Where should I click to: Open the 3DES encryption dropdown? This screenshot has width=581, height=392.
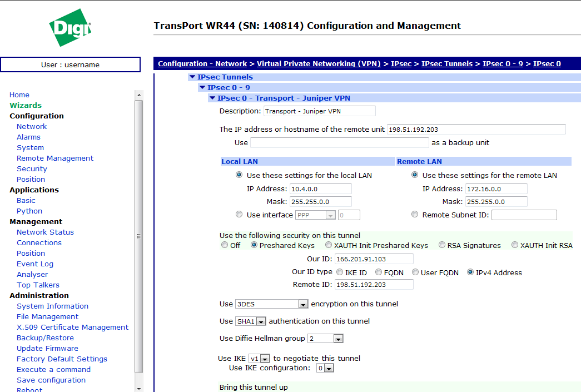coord(303,304)
